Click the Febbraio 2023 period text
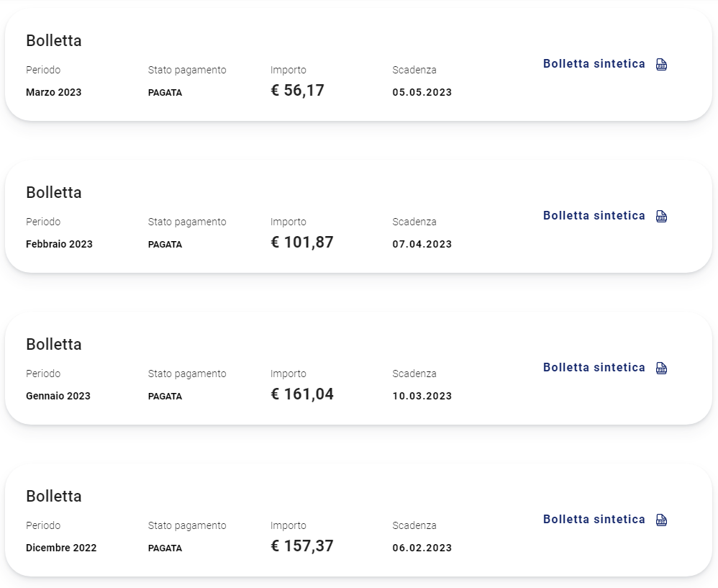Image resolution: width=718 pixels, height=588 pixels. point(59,244)
